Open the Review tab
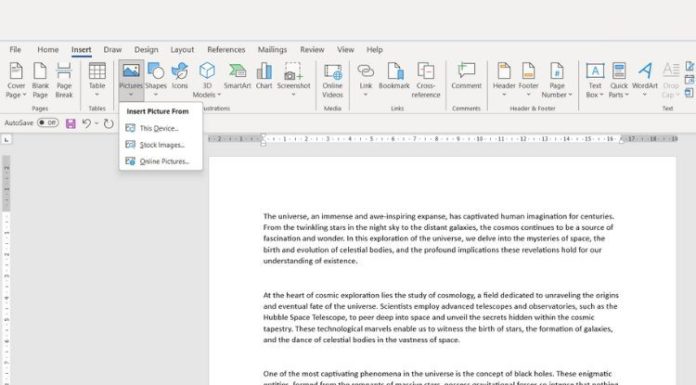696x385 pixels. coord(312,50)
